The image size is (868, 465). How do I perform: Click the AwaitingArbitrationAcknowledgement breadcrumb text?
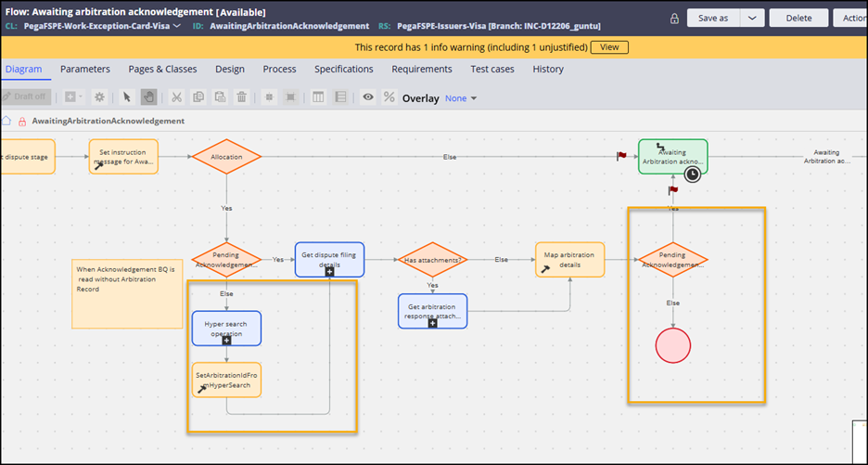pos(108,121)
